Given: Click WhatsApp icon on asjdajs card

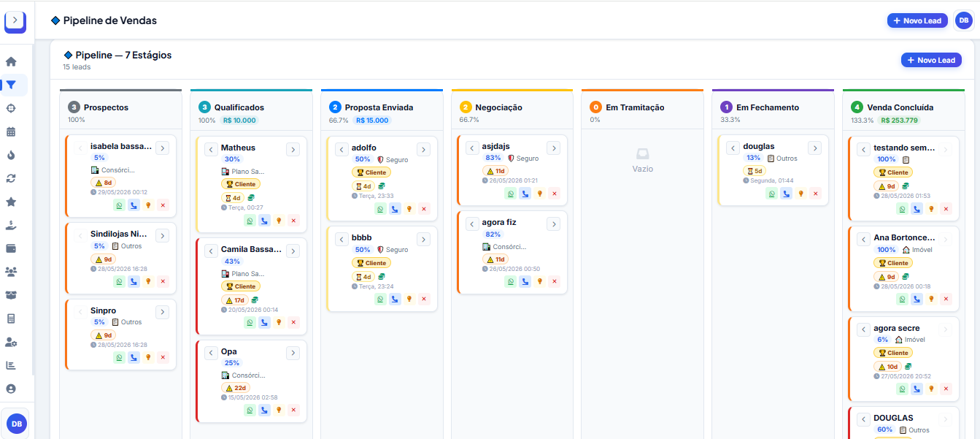Looking at the screenshot, I should tap(510, 194).
